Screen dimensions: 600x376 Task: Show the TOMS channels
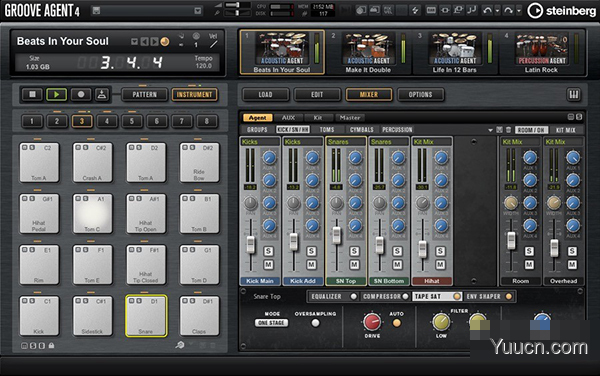click(x=327, y=130)
